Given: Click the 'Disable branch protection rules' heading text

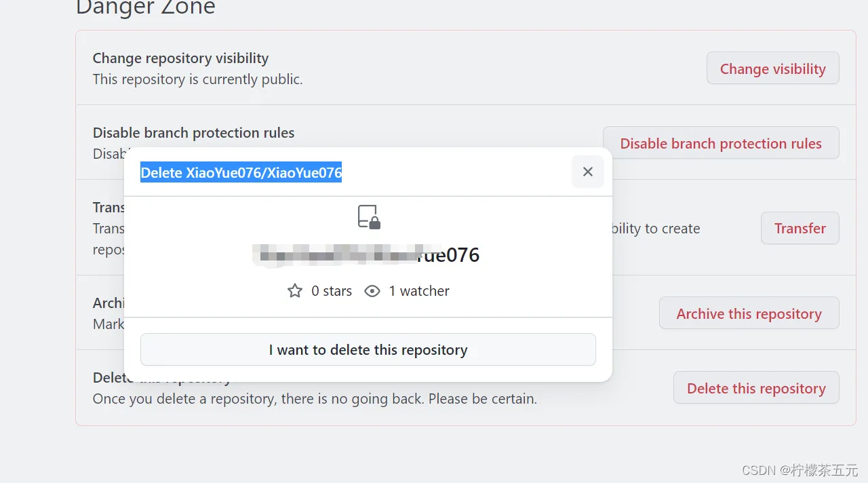Looking at the screenshot, I should click(193, 132).
